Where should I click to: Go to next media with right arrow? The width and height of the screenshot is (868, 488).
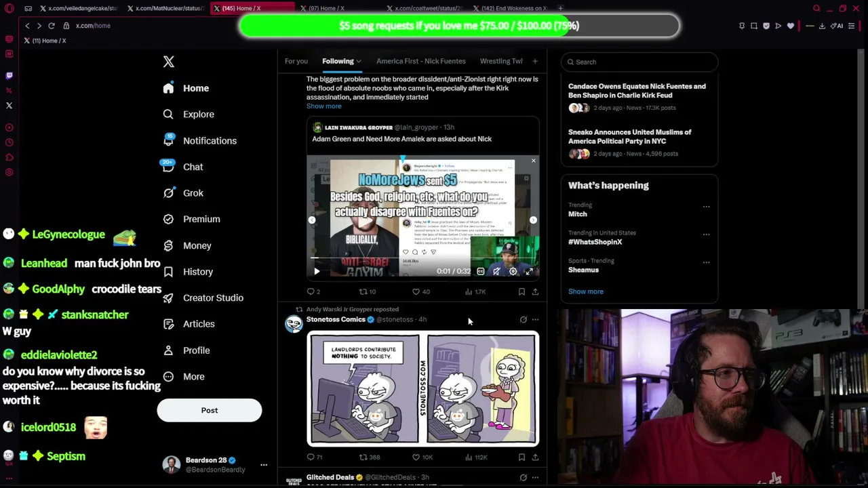click(533, 220)
